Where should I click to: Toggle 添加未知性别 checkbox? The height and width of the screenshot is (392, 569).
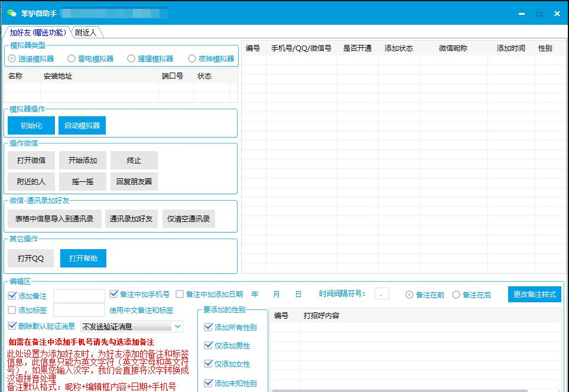208,383
